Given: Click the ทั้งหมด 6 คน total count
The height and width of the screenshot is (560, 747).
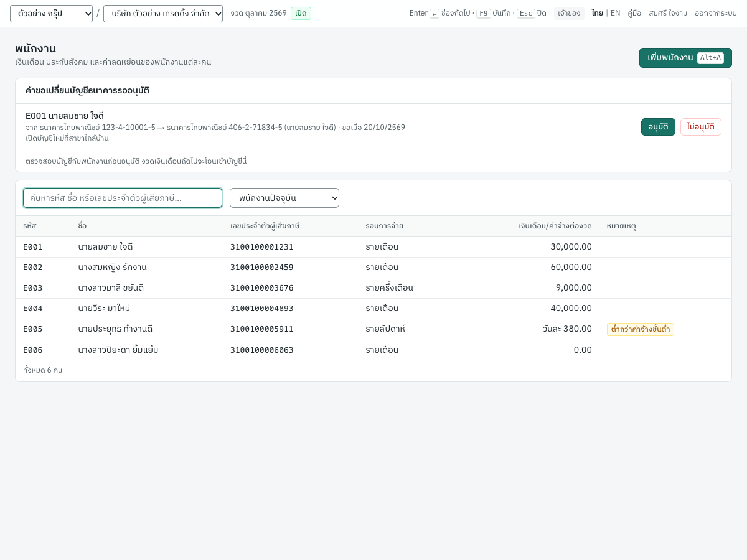Looking at the screenshot, I should click(43, 370).
